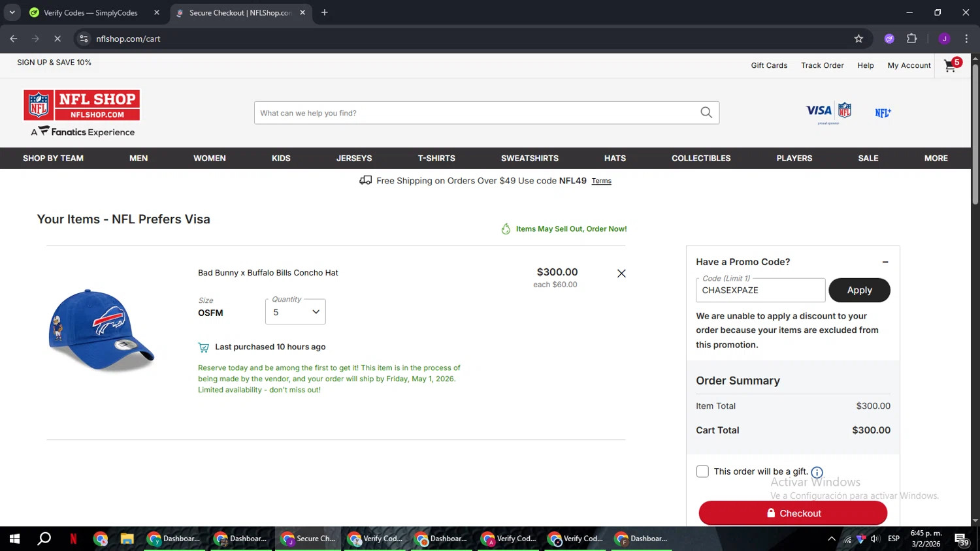
Task: Open the Windows Start menu
Action: 14,539
